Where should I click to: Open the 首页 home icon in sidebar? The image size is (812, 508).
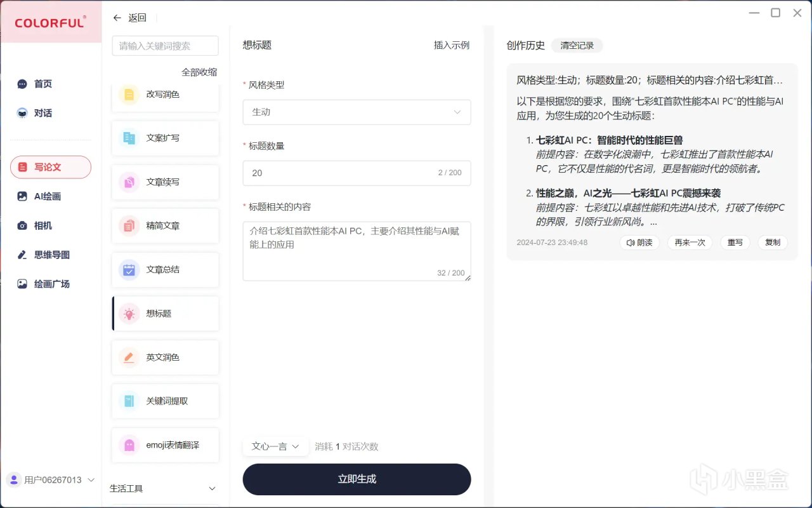[x=22, y=84]
